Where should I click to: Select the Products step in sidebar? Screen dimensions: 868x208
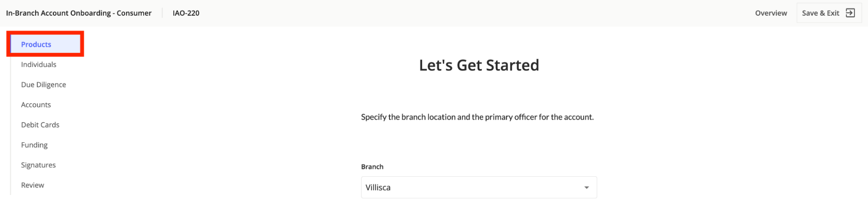point(45,44)
